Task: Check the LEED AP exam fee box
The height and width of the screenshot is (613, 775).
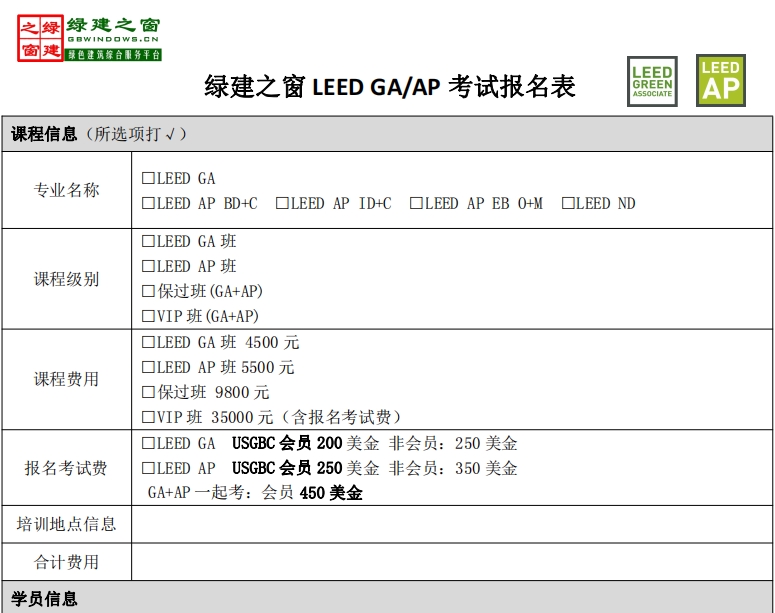Action: pyautogui.click(x=148, y=468)
